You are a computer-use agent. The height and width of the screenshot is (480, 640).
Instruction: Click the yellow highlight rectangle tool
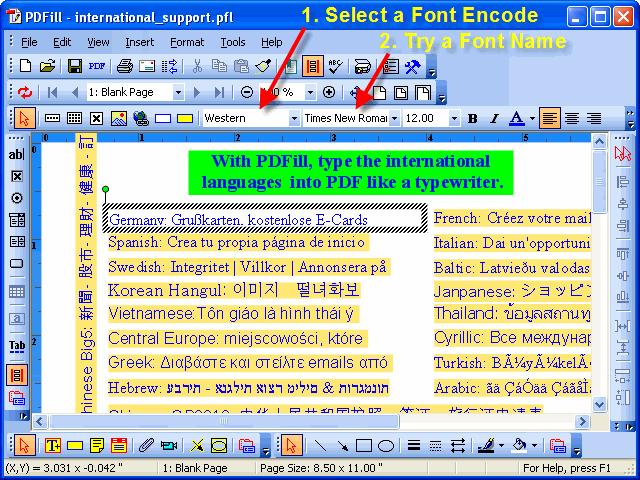pyautogui.click(x=185, y=118)
